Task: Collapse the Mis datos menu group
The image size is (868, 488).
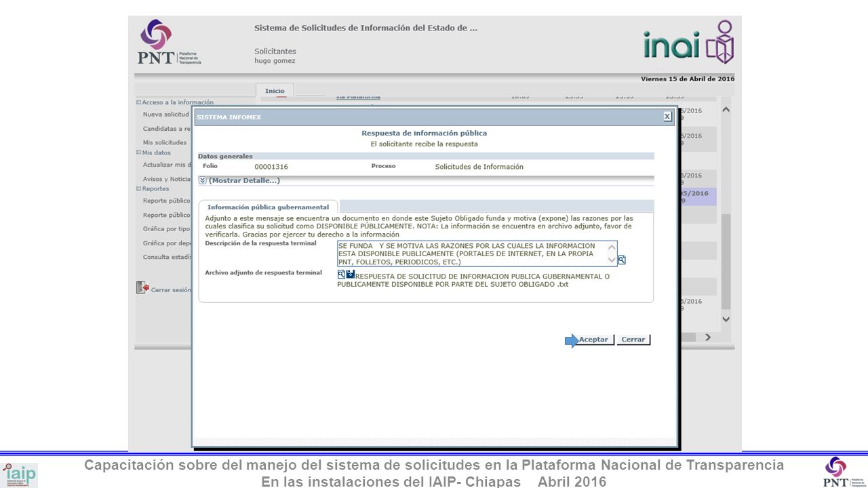Action: 138,152
